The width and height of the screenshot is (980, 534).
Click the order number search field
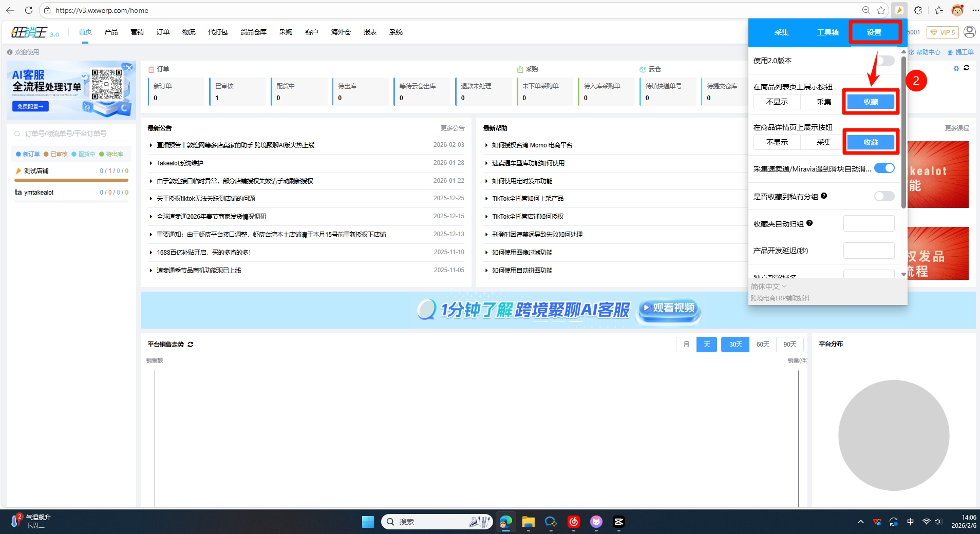coord(72,133)
